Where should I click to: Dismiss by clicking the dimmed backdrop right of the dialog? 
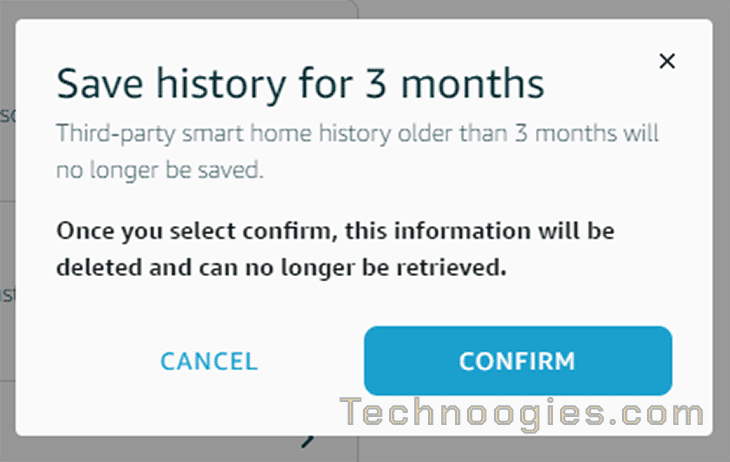click(721, 233)
